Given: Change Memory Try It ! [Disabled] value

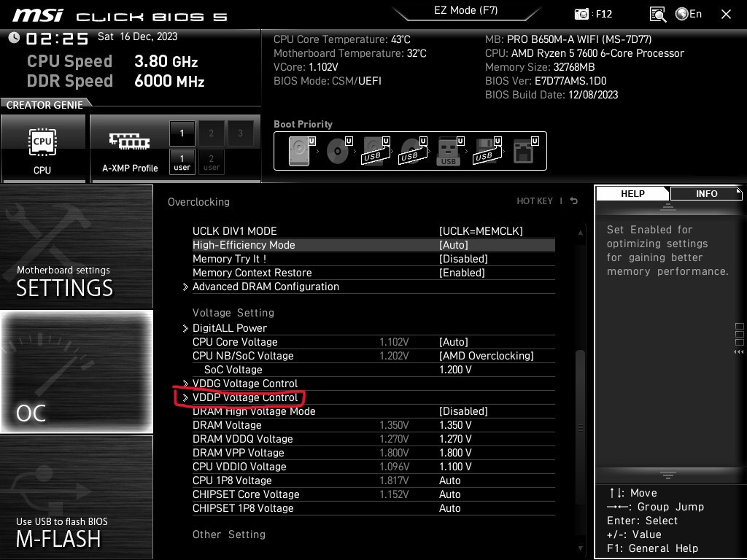Looking at the screenshot, I should point(463,259).
